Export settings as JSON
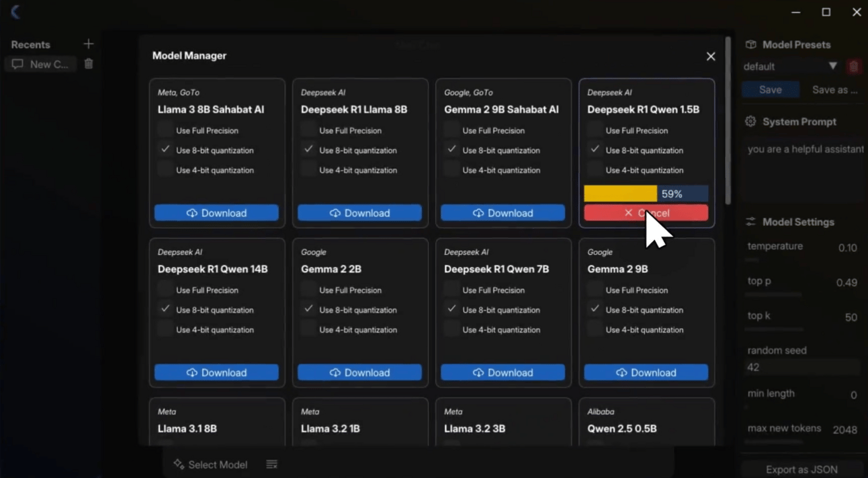This screenshot has height=478, width=868. coord(801,469)
